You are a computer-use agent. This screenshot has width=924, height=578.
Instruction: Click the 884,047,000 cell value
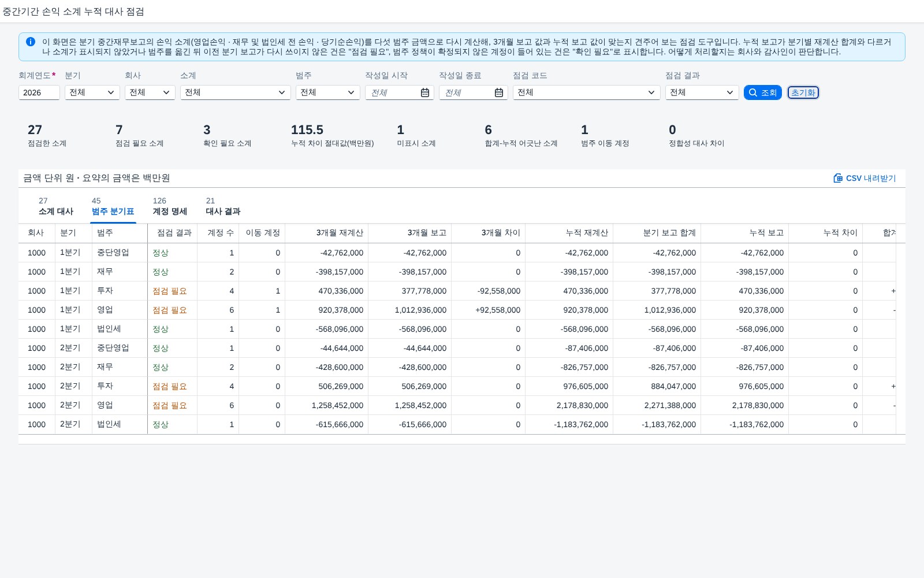(x=673, y=386)
